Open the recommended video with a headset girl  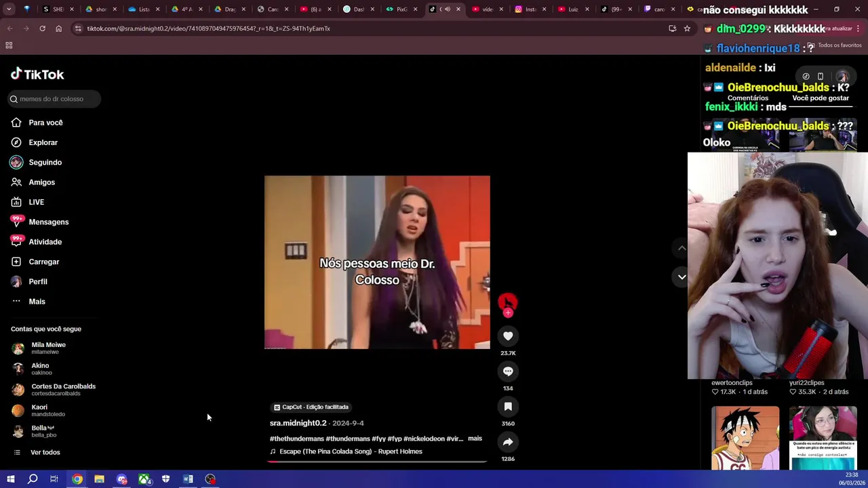823,438
